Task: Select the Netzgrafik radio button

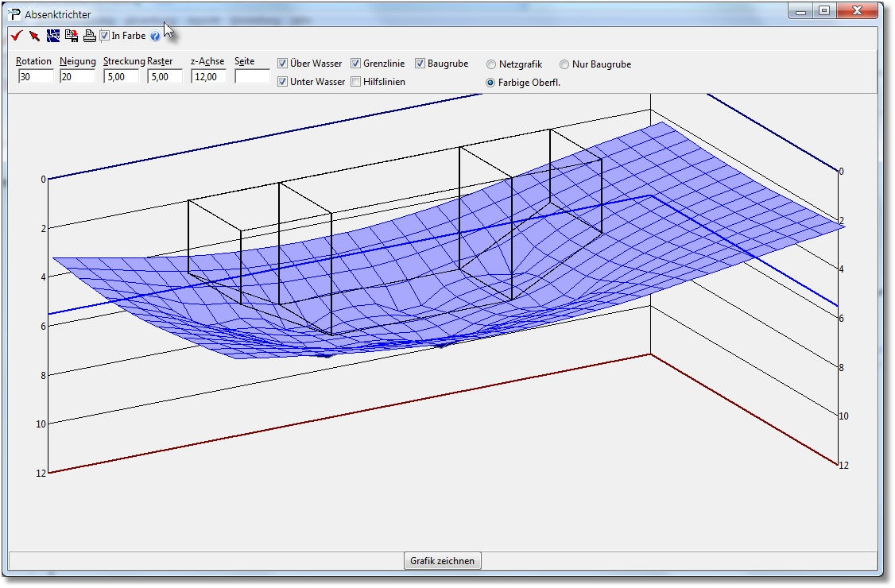Action: [x=491, y=64]
